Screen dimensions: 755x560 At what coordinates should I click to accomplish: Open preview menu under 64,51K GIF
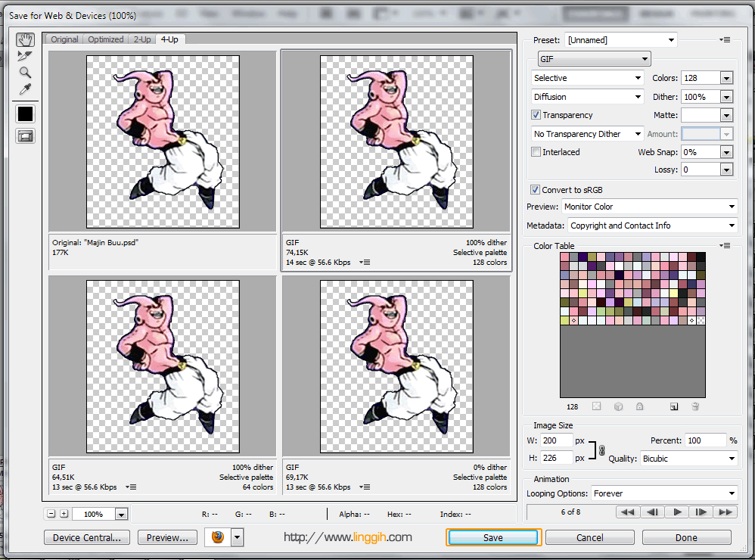tap(131, 487)
